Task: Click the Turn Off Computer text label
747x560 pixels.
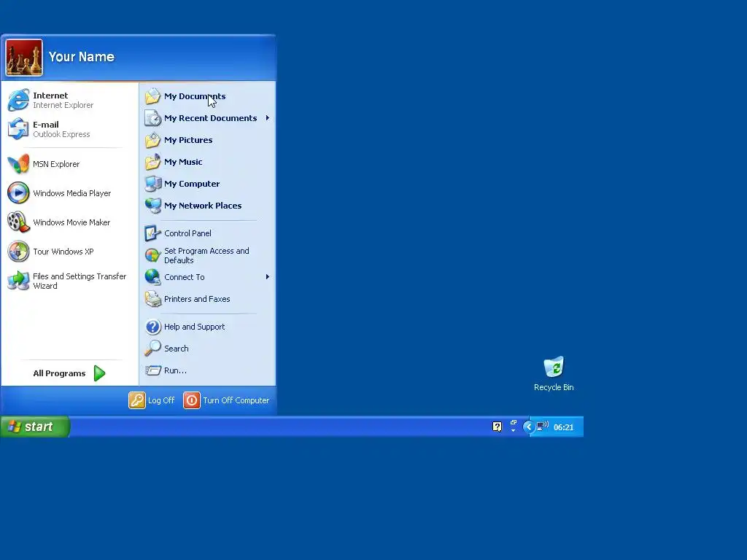Action: click(236, 400)
